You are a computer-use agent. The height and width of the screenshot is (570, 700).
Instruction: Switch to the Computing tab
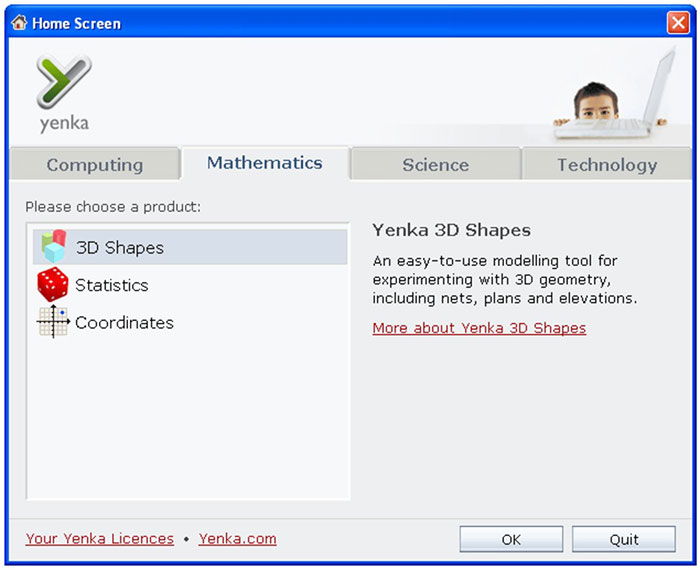95,165
